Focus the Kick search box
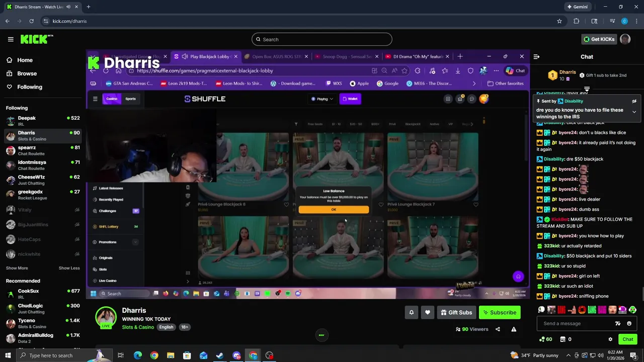644x362 pixels. [322, 39]
